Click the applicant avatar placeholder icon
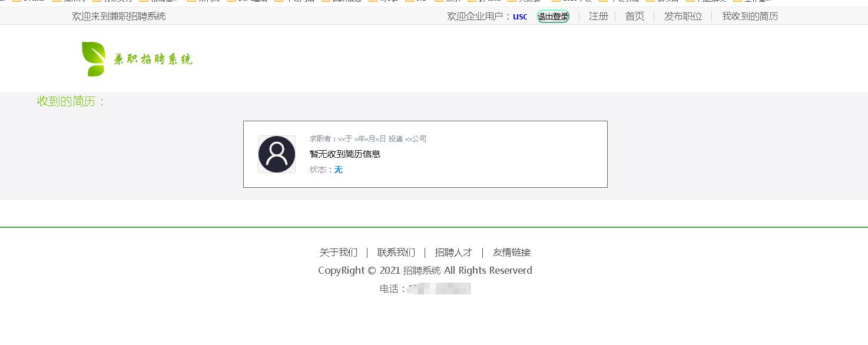Screen dimensions: 868x345 [276, 154]
